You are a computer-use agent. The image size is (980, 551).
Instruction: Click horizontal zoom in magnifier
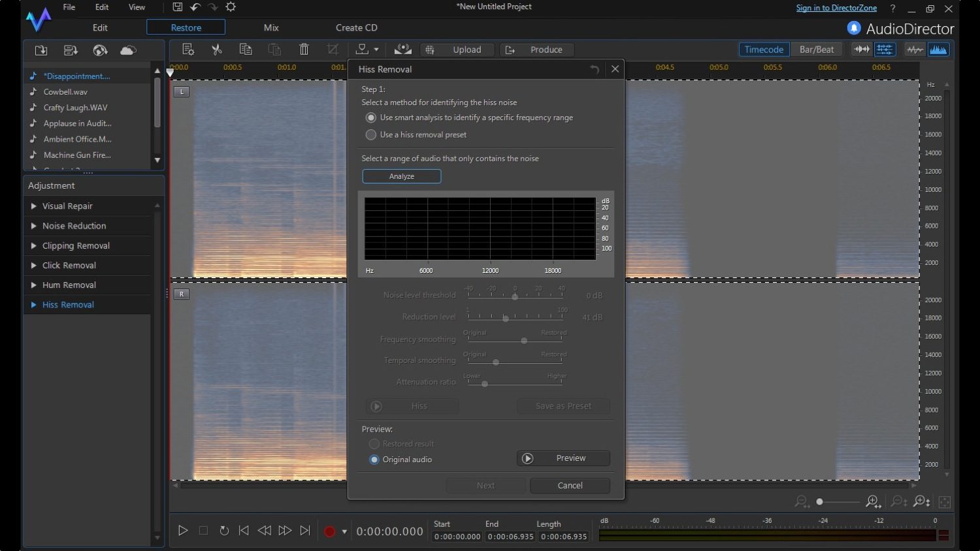click(873, 501)
